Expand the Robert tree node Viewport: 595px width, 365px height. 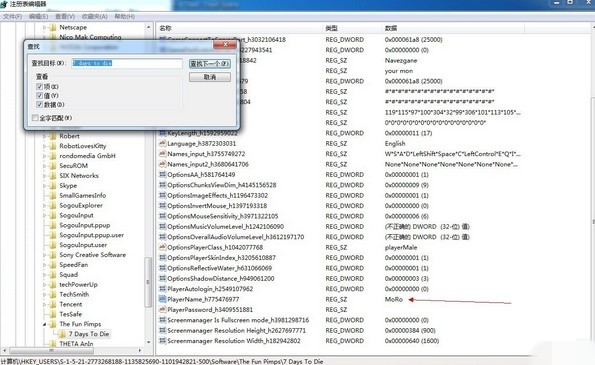[x=44, y=136]
